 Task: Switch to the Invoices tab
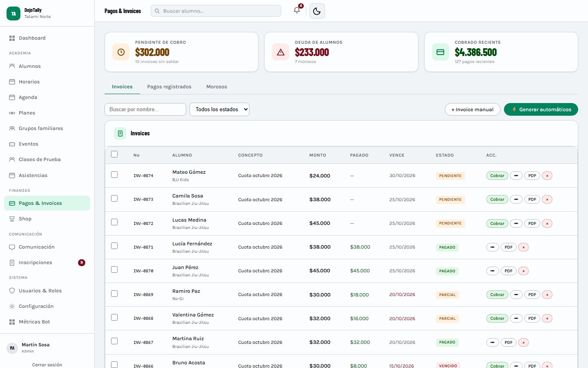(x=122, y=87)
